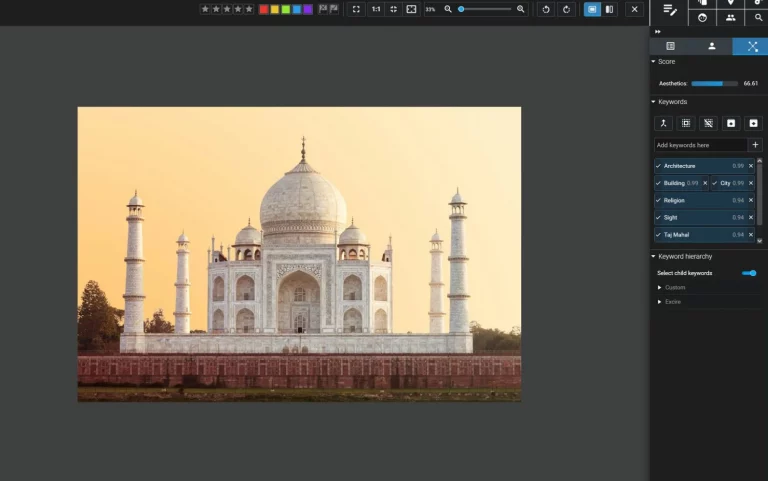The width and height of the screenshot is (768, 481).
Task: Remove the Architecture keyword with X
Action: (x=750, y=166)
